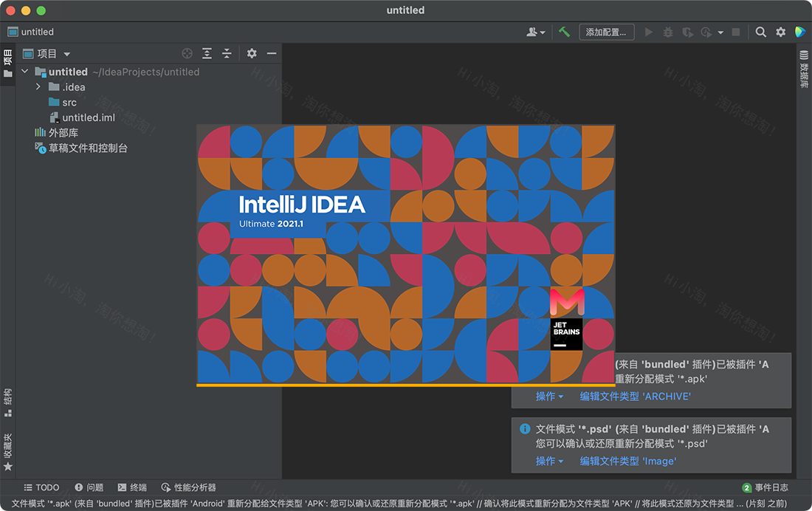Open the 数据库 tool window tab
This screenshot has width=812, height=511.
[804, 69]
